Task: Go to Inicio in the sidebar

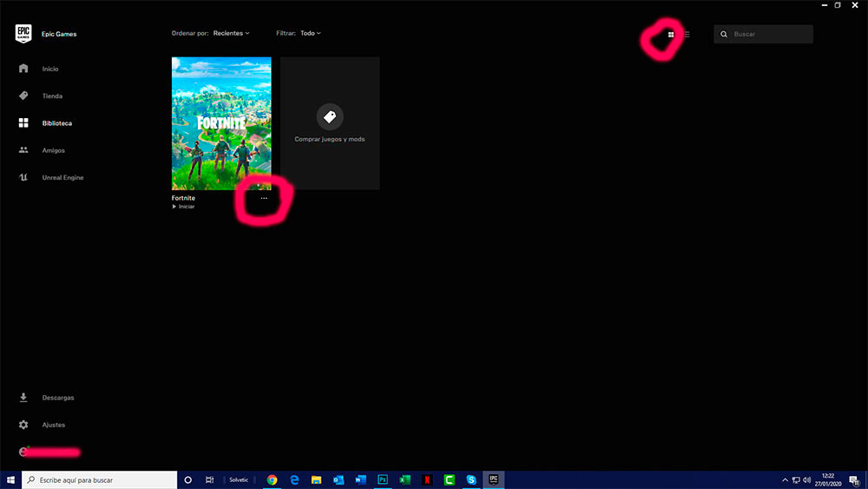Action: point(49,69)
